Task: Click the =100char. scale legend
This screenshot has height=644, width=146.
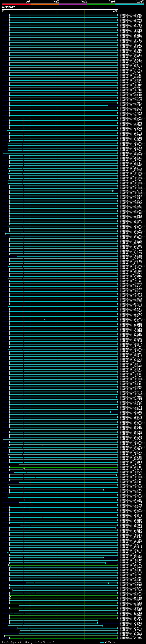Action: click(109, 642)
